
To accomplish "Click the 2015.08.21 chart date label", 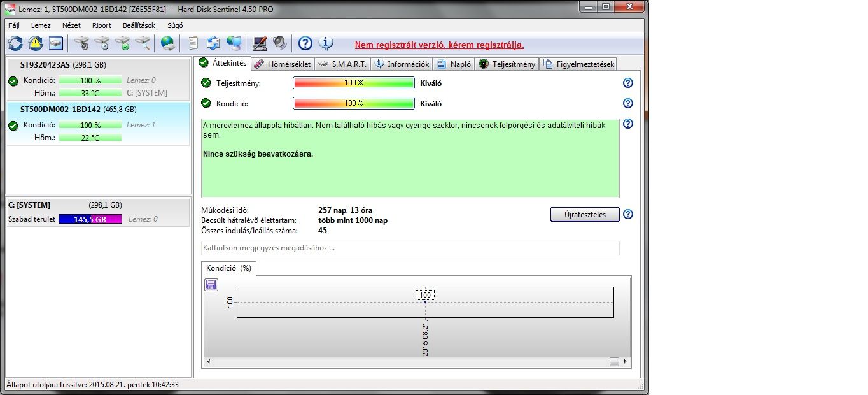I will (x=425, y=338).
